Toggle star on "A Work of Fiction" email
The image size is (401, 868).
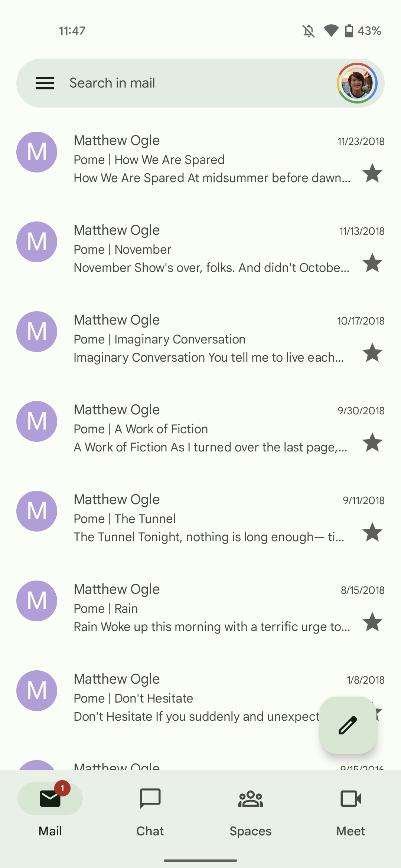[x=372, y=443]
